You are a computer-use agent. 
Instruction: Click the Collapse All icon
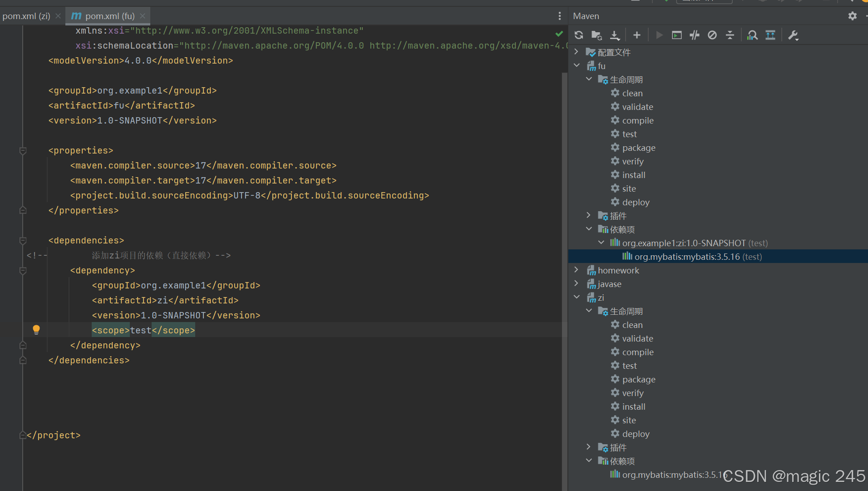point(730,35)
